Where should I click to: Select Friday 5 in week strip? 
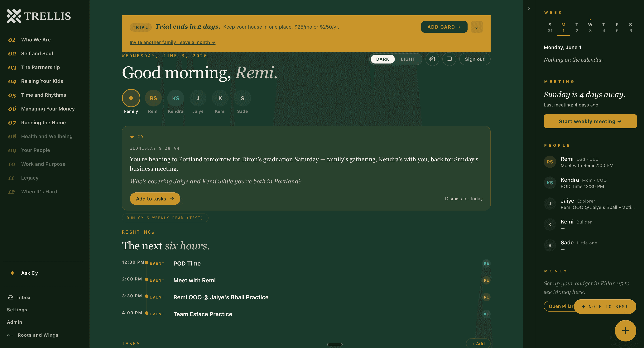coord(617,27)
